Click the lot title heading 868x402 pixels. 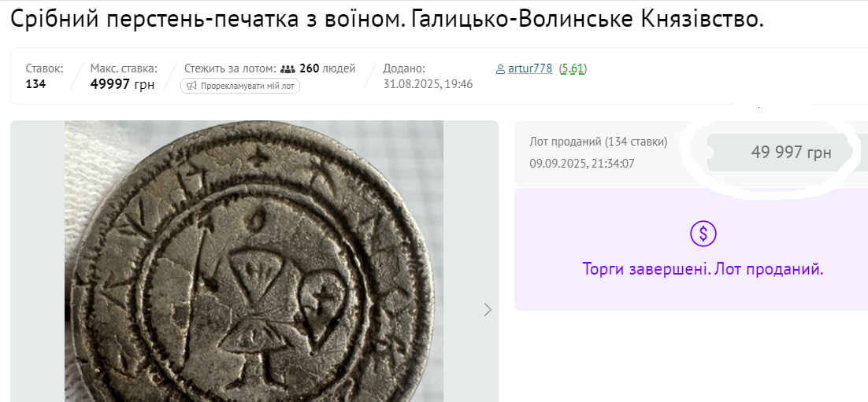[387, 20]
